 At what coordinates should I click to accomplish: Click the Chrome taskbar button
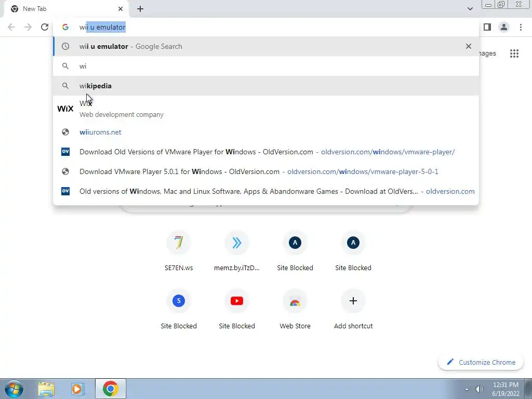coord(111,389)
